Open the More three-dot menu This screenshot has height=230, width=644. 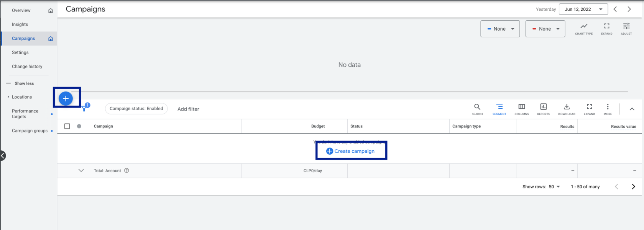608,109
